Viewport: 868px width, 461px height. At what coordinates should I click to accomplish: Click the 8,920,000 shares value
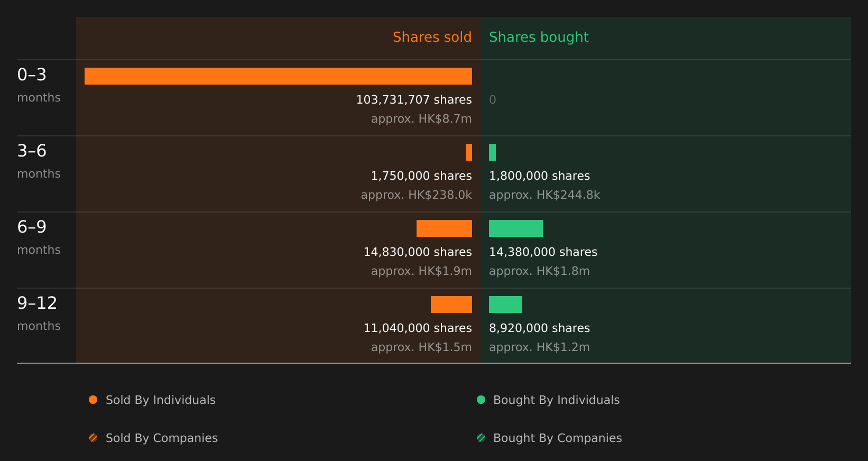[539, 328]
